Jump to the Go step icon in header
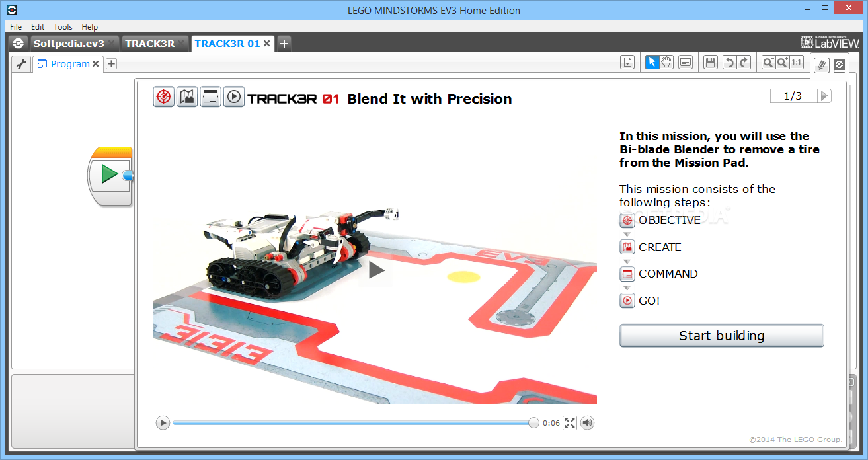 (233, 96)
